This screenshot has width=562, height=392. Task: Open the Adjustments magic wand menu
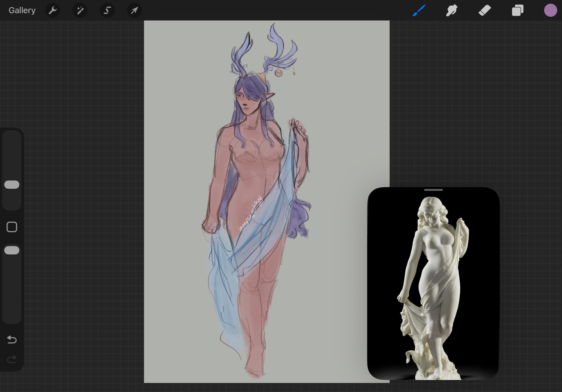coord(80,10)
